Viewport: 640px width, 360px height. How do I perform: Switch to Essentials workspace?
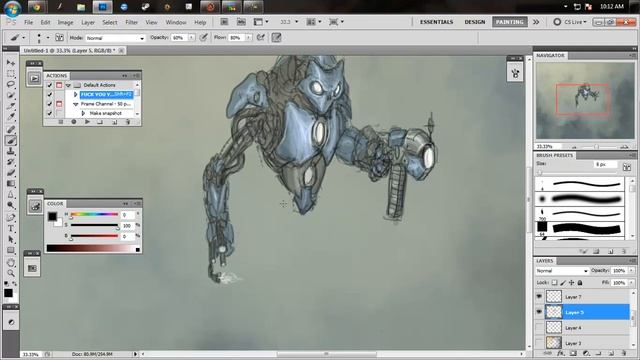[x=436, y=22]
